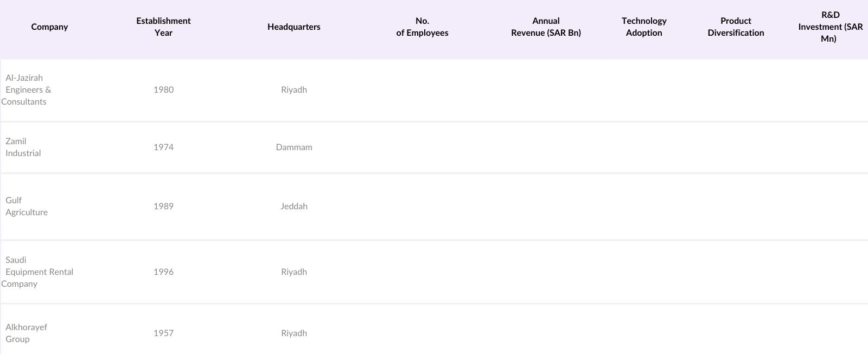
Task: Select the Technology Adoption column header
Action: coord(644,27)
